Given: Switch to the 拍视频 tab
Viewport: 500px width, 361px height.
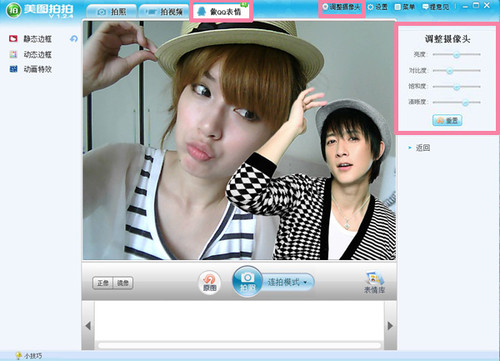Looking at the screenshot, I should (164, 12).
